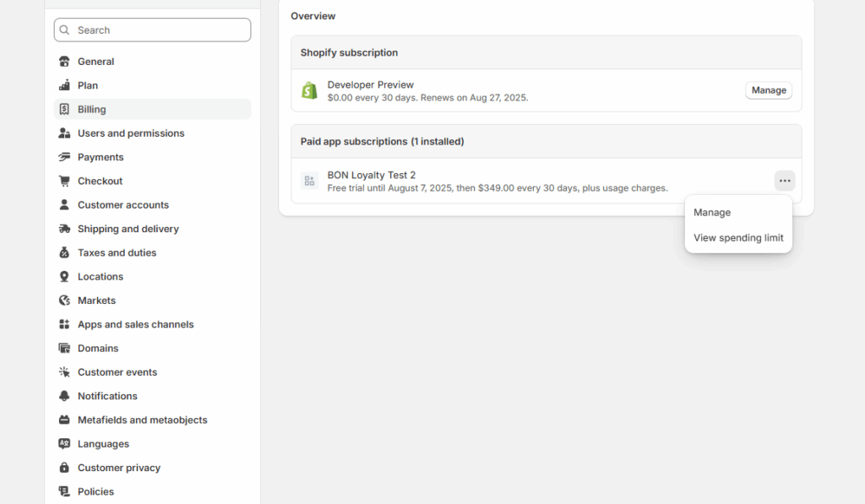Navigate to Taxes and duties
The width and height of the screenshot is (865, 504).
pos(153,252)
